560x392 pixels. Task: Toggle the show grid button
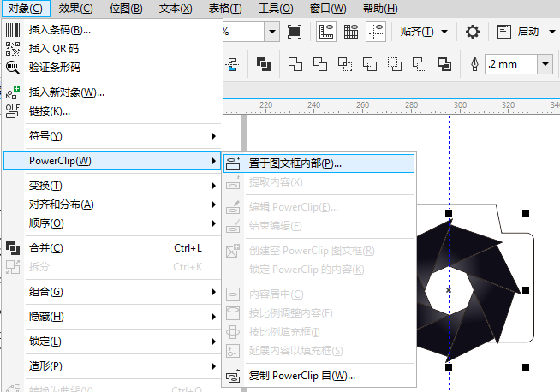pos(351,32)
